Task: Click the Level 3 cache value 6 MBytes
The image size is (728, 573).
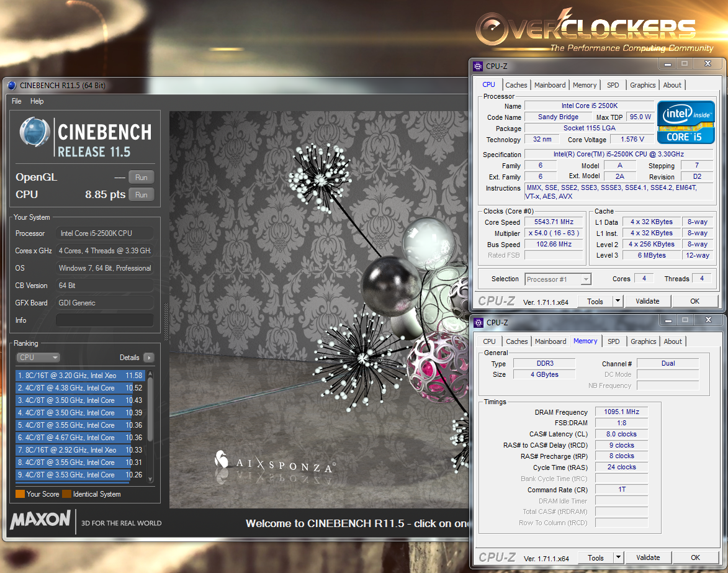Action: coord(652,255)
